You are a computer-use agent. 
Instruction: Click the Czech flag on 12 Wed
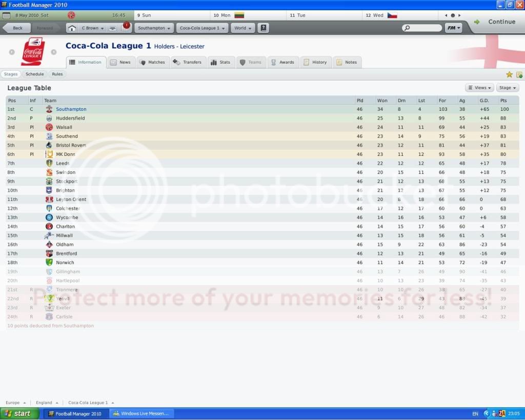click(x=392, y=15)
